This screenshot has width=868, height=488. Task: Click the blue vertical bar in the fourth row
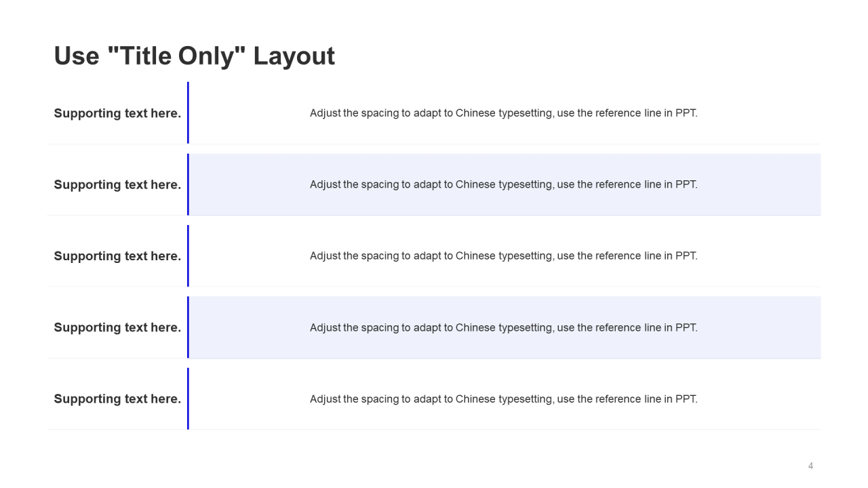188,327
